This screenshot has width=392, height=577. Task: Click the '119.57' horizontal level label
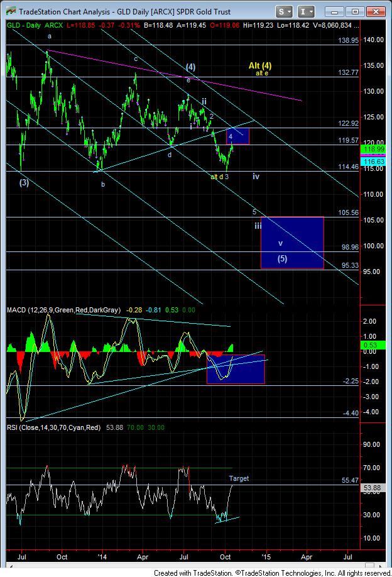point(348,140)
